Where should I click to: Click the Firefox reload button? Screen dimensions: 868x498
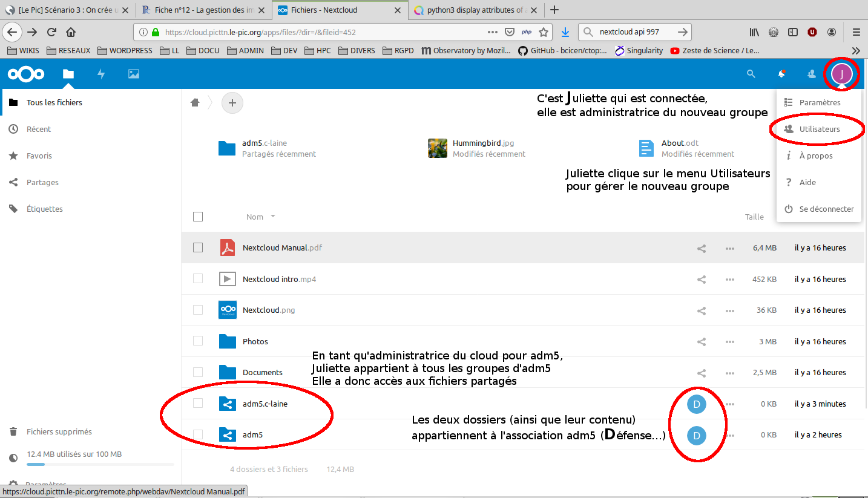51,32
